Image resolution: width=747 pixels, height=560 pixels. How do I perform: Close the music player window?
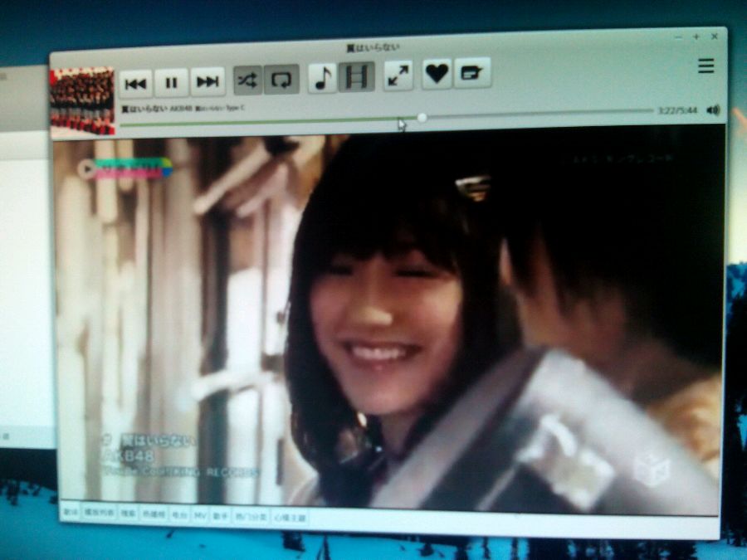tap(715, 37)
